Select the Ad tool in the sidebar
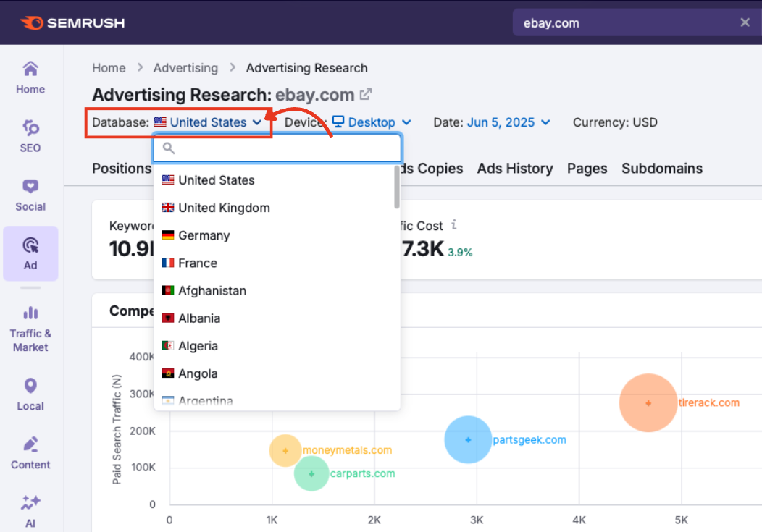Screen dimensions: 762x532 pyautogui.click(x=30, y=253)
